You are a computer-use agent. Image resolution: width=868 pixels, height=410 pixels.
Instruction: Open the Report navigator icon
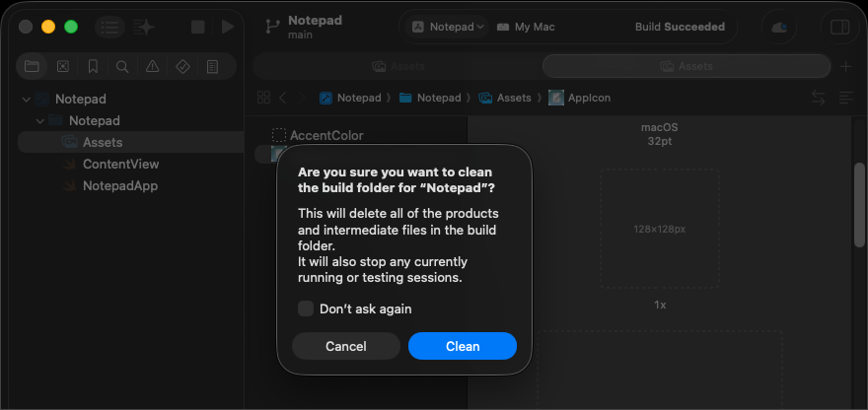coord(212,67)
